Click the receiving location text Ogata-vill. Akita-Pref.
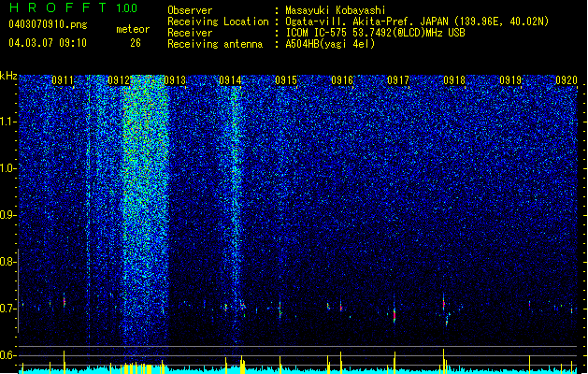 [351, 22]
